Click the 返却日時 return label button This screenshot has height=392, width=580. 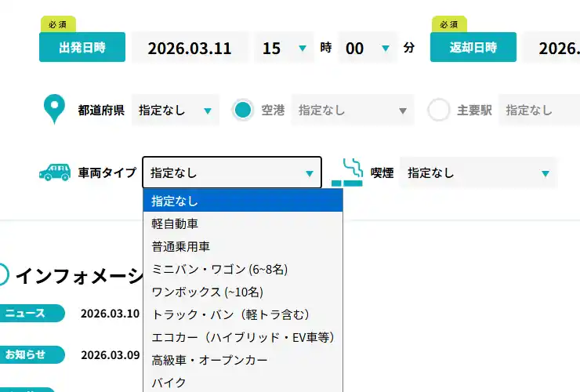473,47
